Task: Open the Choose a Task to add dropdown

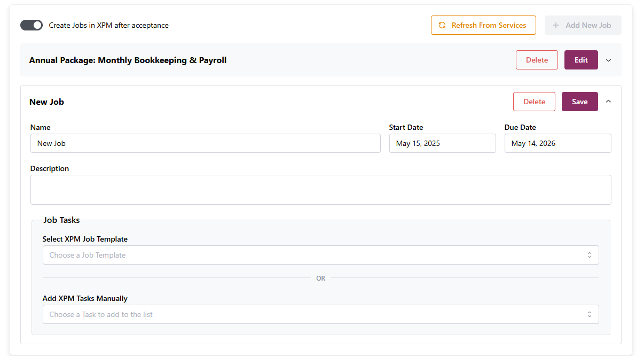Action: click(x=315, y=314)
